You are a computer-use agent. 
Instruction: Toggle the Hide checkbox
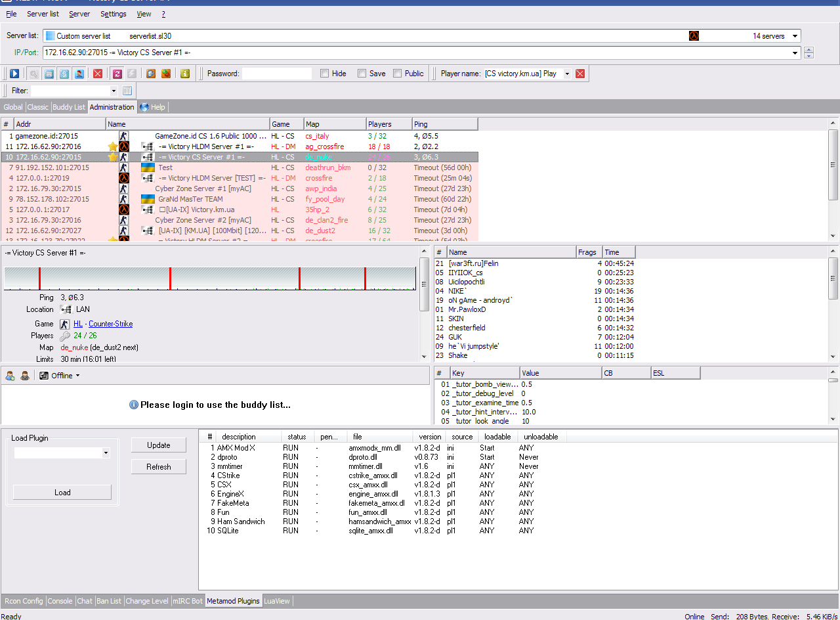tap(324, 74)
